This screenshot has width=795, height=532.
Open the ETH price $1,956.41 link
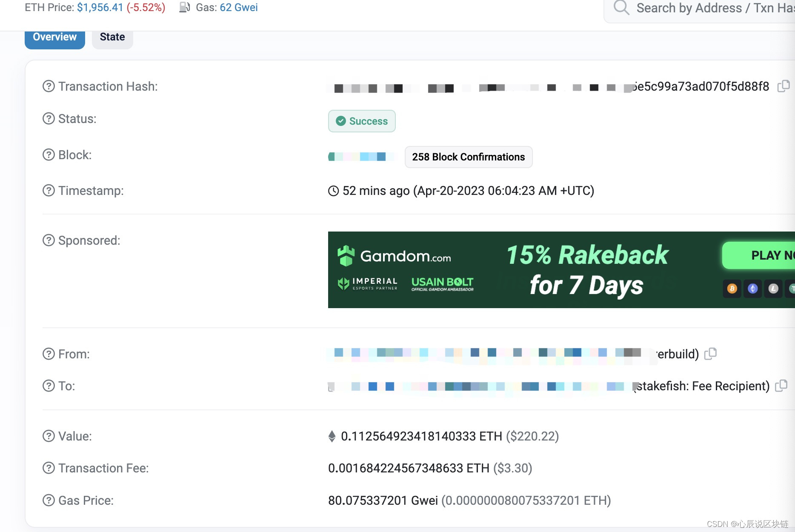[x=100, y=8]
